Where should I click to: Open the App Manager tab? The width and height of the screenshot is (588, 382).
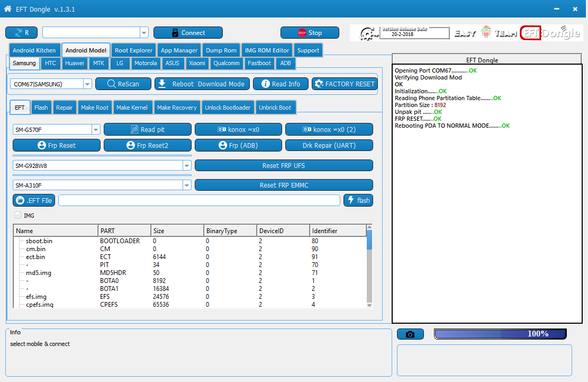click(x=179, y=50)
